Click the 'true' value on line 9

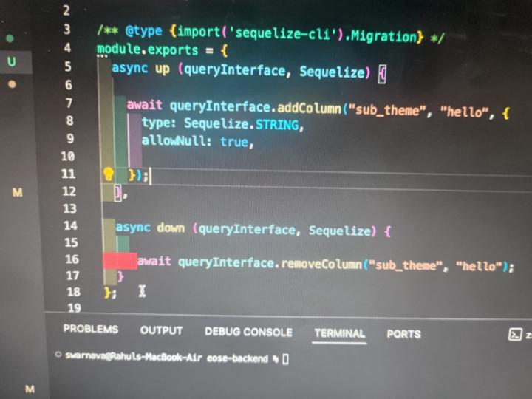pyautogui.click(x=234, y=141)
